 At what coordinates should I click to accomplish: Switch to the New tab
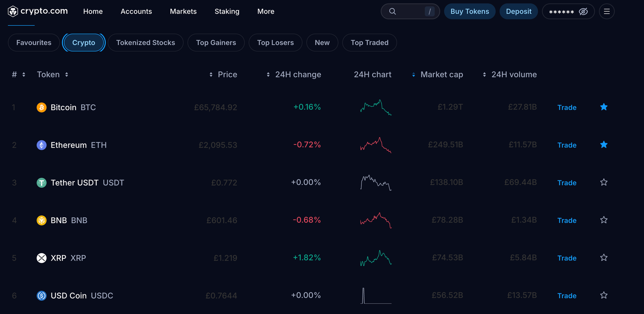click(x=322, y=43)
